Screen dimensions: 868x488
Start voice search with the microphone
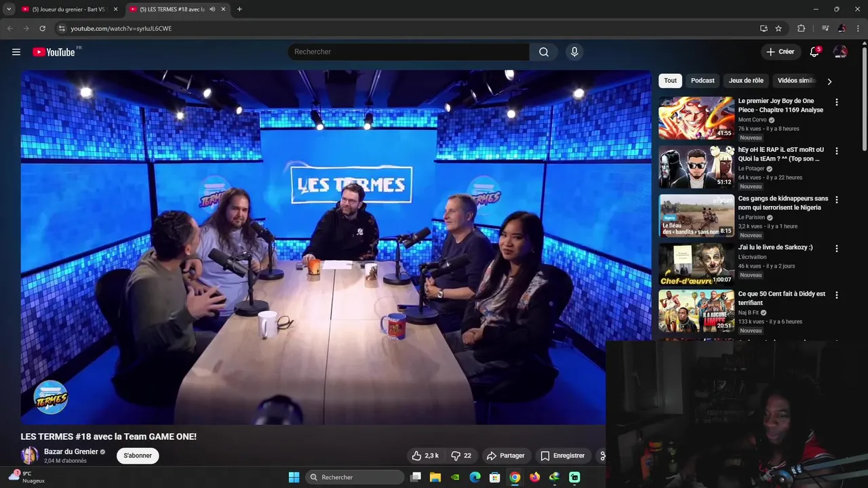(x=574, y=52)
